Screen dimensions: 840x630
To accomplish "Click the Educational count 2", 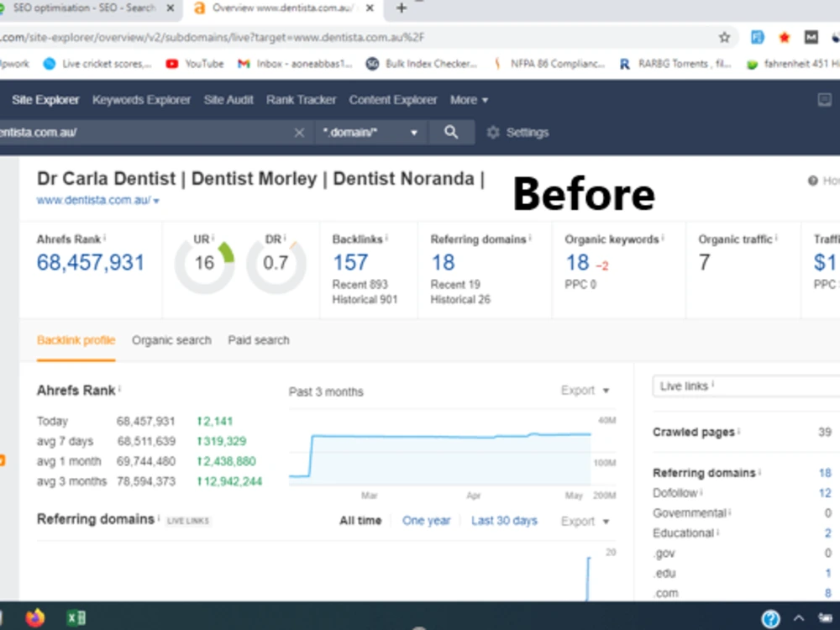I will [x=828, y=533].
